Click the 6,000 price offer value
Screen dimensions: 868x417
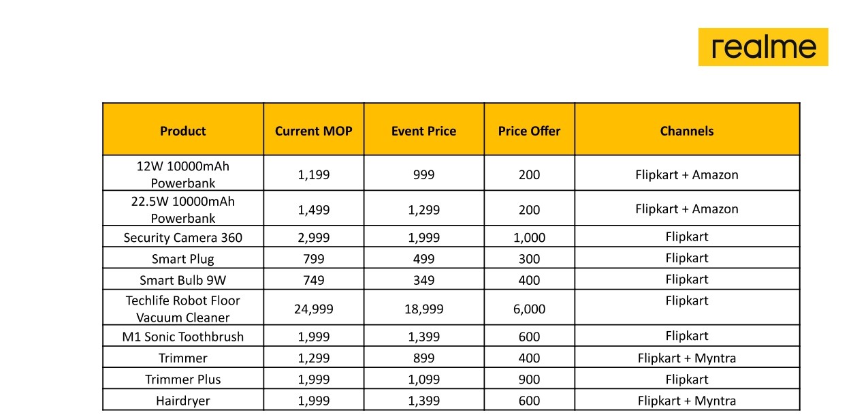click(x=529, y=309)
